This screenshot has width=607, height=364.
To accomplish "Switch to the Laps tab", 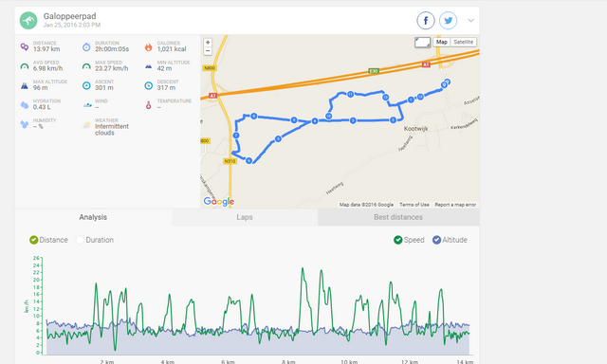I will coord(245,217).
